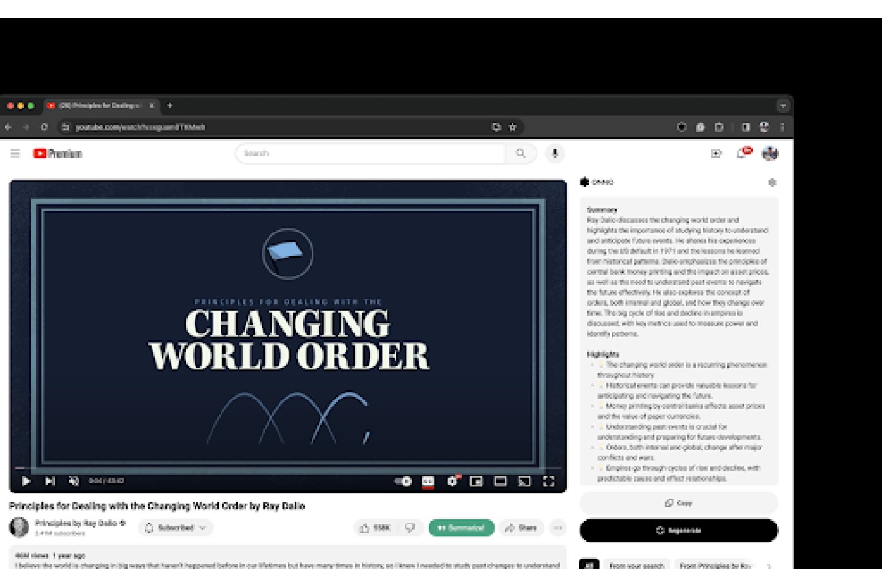Click the Summary heading text
Viewport: 882px width, 588px height.
[x=602, y=210]
